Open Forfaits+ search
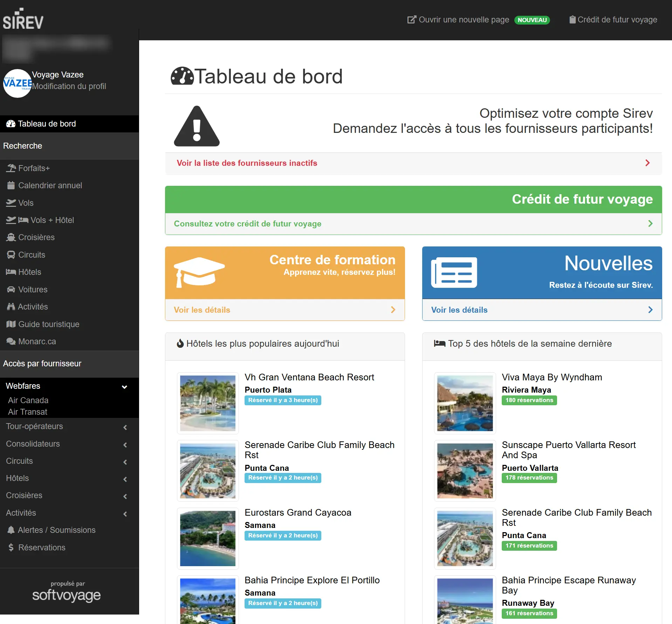The height and width of the screenshot is (624, 672). [x=69, y=168]
